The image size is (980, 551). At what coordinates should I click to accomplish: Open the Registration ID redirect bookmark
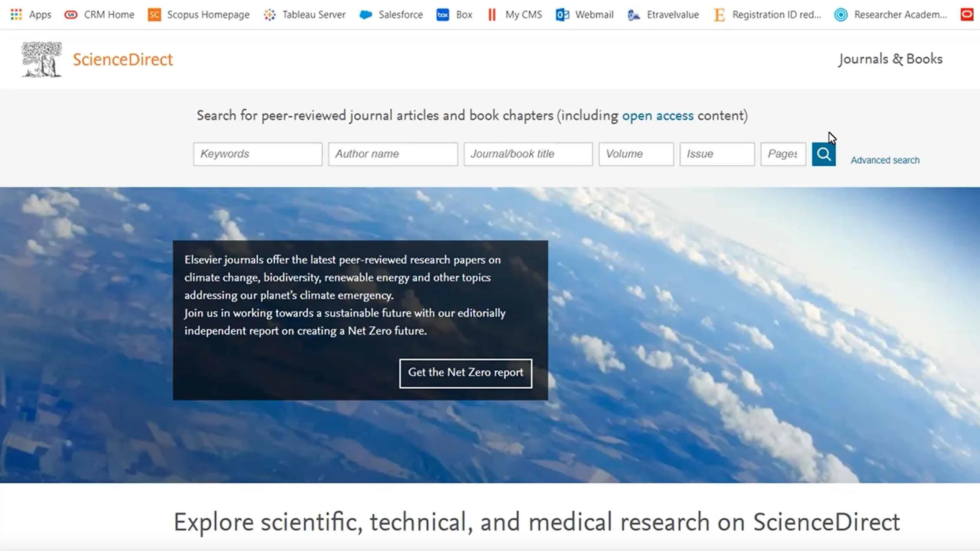tap(768, 15)
